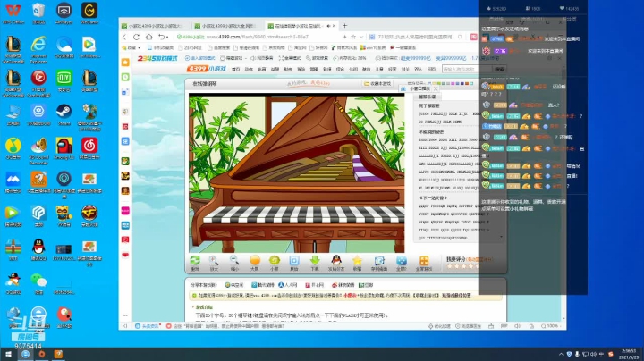644x361 pixels.
Task: Select the large orange ball screen-size icon
Action: point(255,261)
